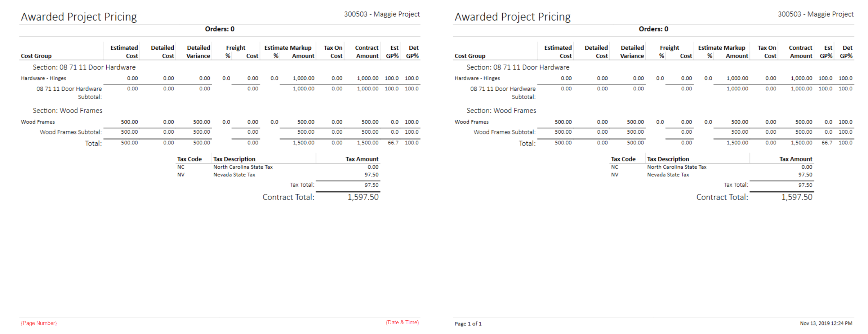Click the right report's Awarded Project Pricing title
Screen dimensions: 868x334
(x=513, y=17)
